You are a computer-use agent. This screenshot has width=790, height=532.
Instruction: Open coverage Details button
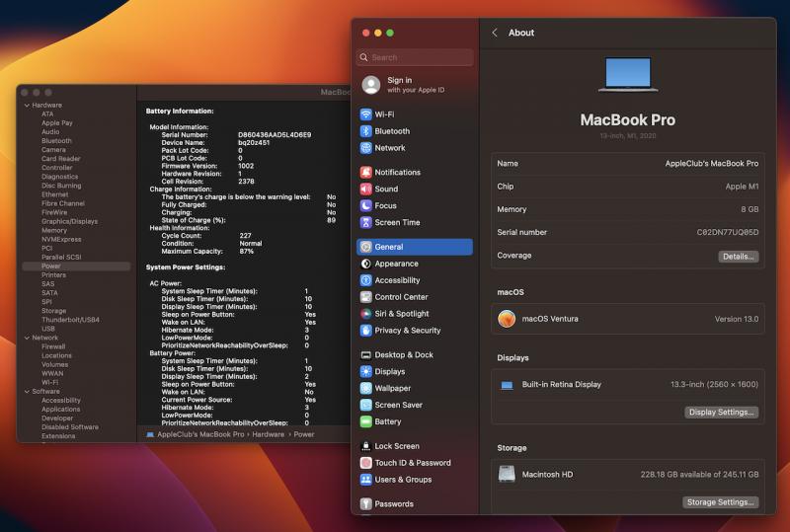738,257
